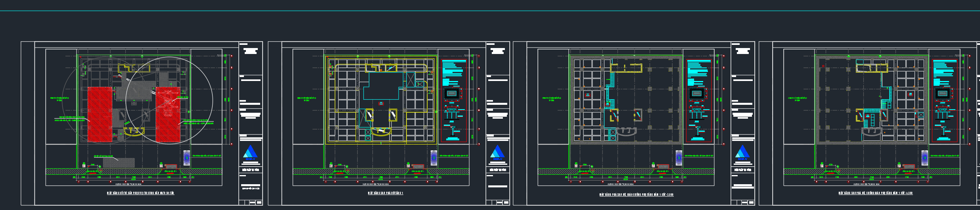Open red-framed detail panel on second sheet
Viewport: 980px width, 210px height.
click(454, 101)
